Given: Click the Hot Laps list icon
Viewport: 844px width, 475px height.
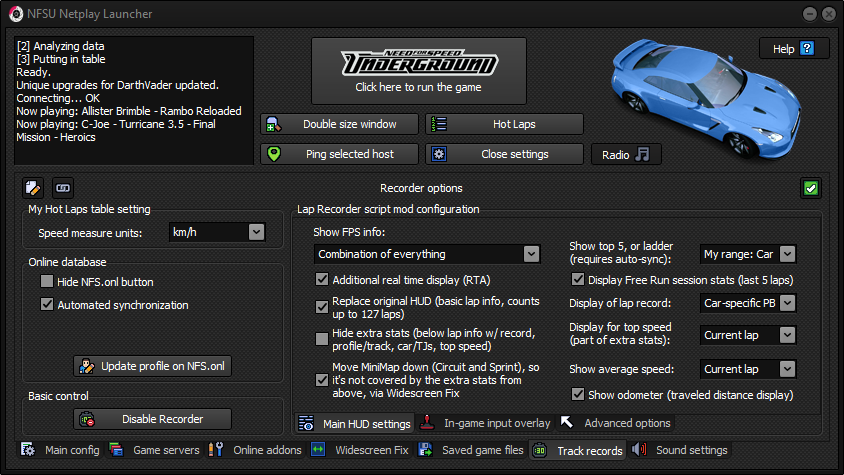Looking at the screenshot, I should click(x=439, y=124).
